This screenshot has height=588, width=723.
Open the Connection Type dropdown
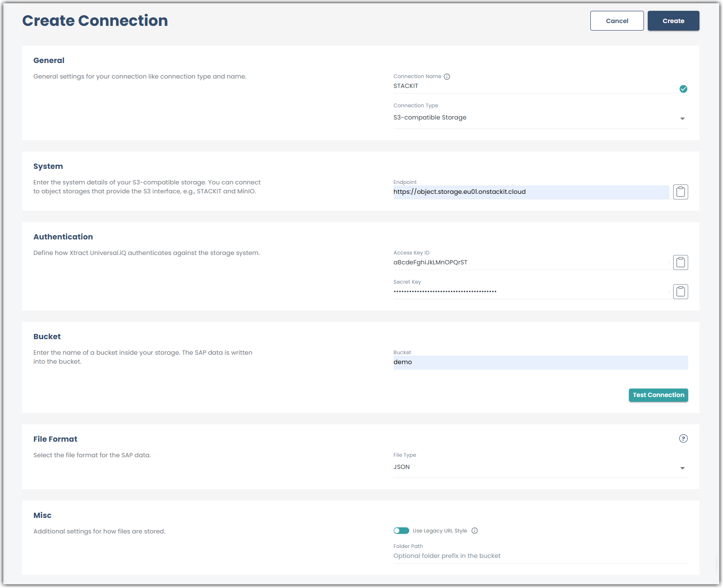pyautogui.click(x=540, y=118)
